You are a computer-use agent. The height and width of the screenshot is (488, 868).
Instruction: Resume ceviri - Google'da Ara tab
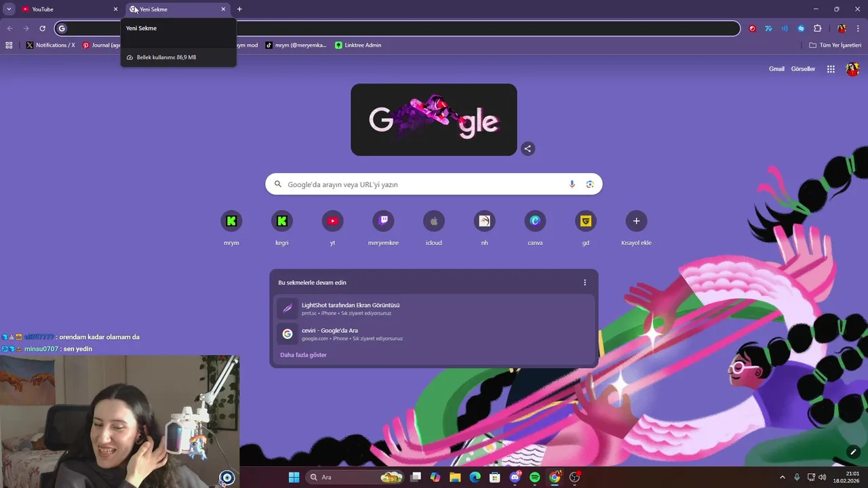point(434,333)
